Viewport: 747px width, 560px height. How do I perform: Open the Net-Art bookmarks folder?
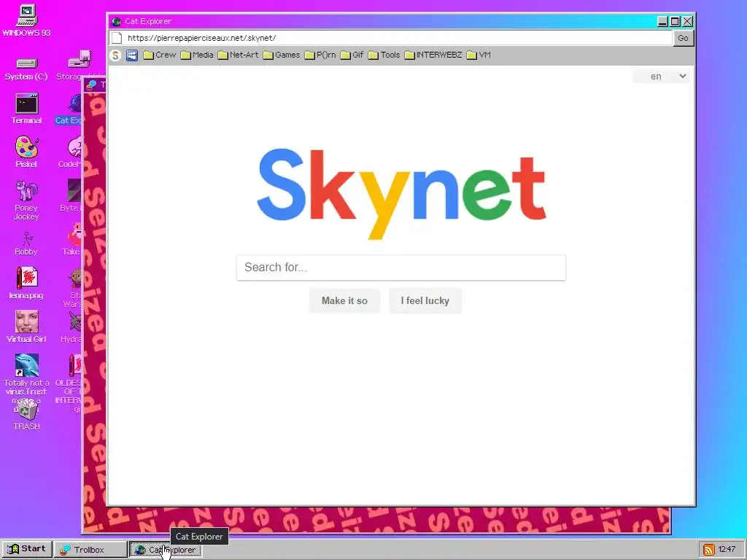pos(239,55)
